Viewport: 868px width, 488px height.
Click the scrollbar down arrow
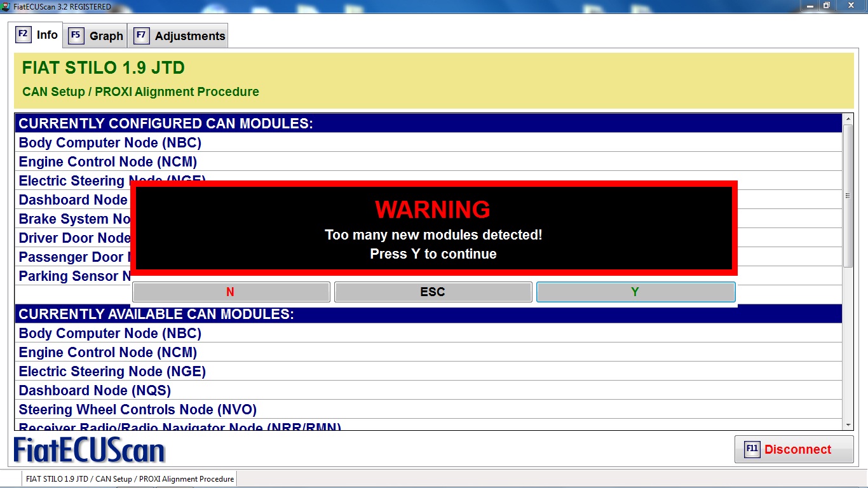coord(848,424)
